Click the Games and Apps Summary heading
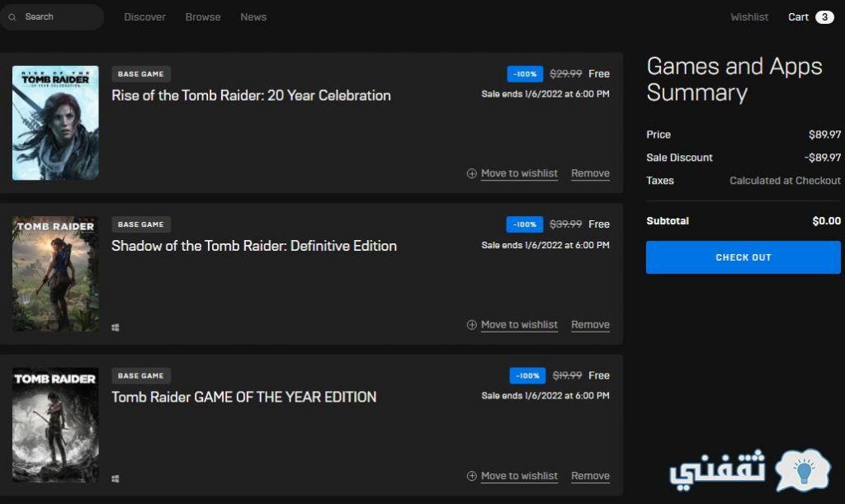 coord(734,80)
